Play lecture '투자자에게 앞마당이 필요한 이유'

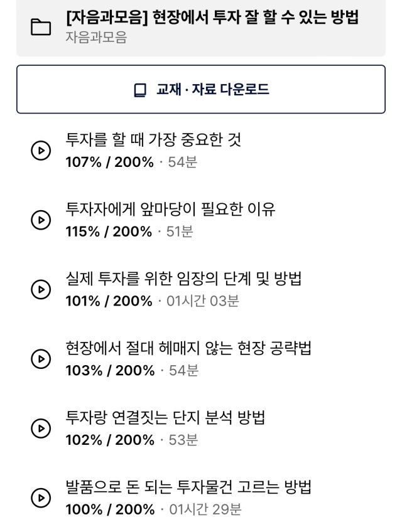(x=41, y=220)
